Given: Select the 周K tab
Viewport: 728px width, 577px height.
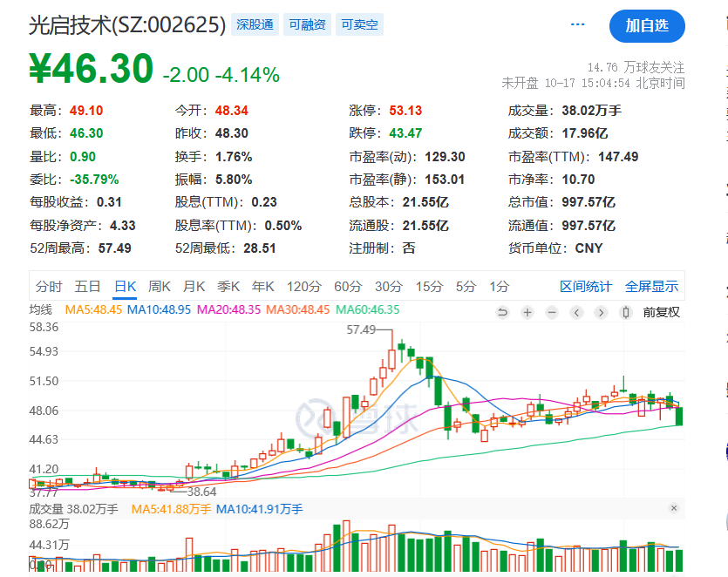Looking at the screenshot, I should coord(160,287).
